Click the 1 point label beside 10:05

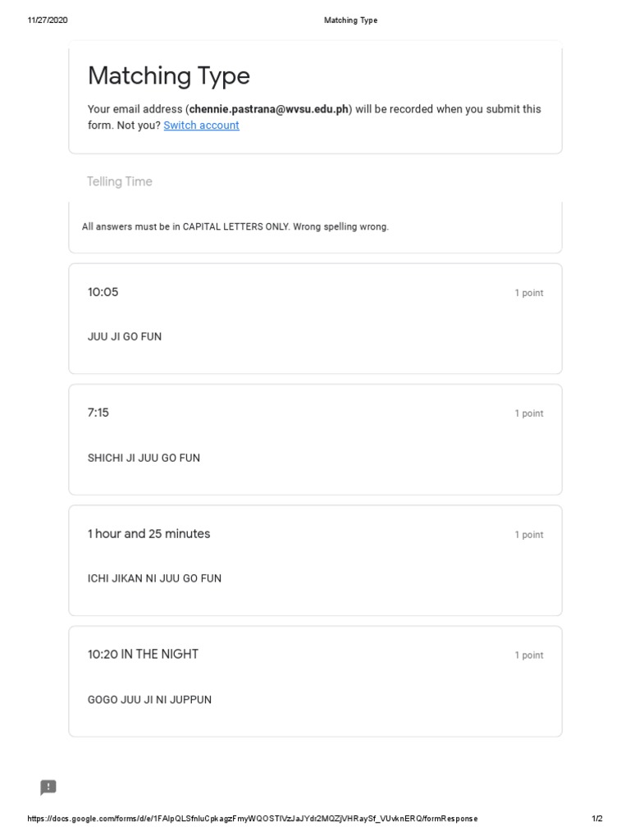tap(529, 293)
